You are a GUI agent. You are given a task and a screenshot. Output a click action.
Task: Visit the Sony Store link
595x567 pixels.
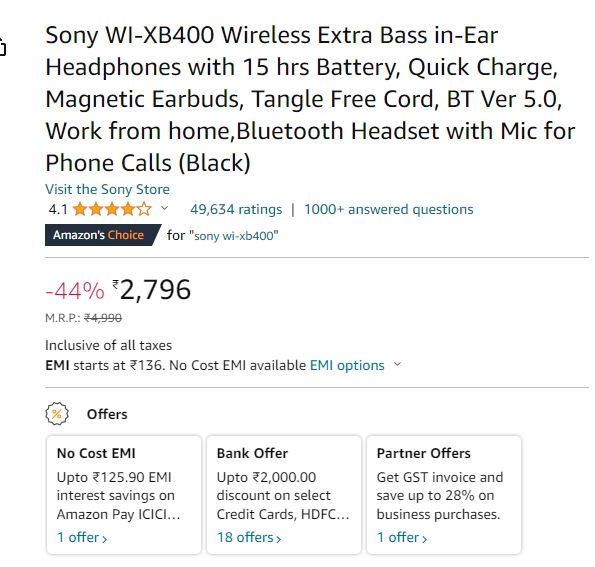107,189
